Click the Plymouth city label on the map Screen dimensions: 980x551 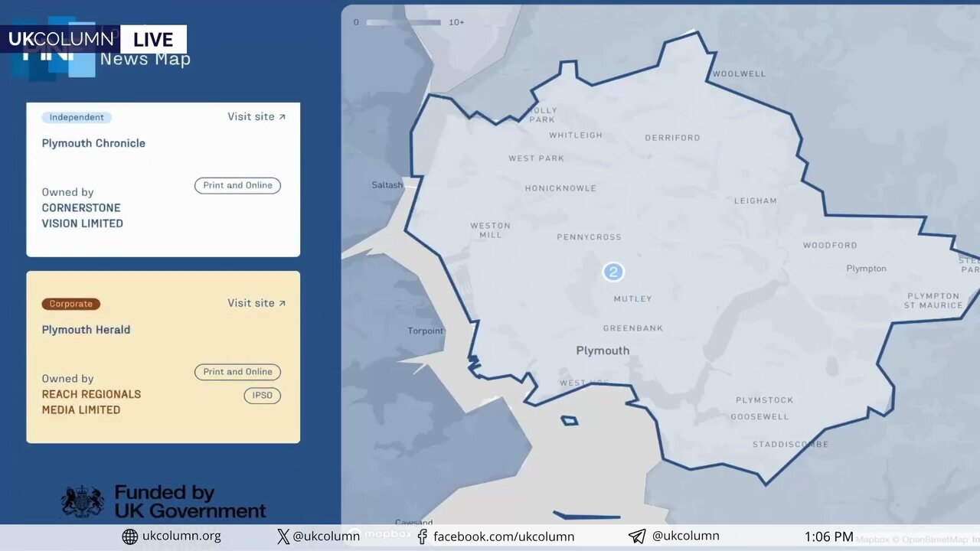click(603, 350)
